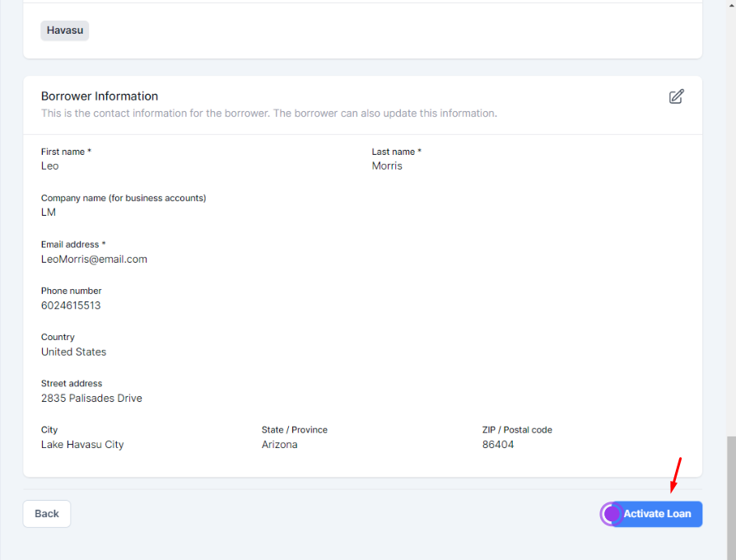
Task: Click the street address 2835 Palisades Drive
Action: 91,399
